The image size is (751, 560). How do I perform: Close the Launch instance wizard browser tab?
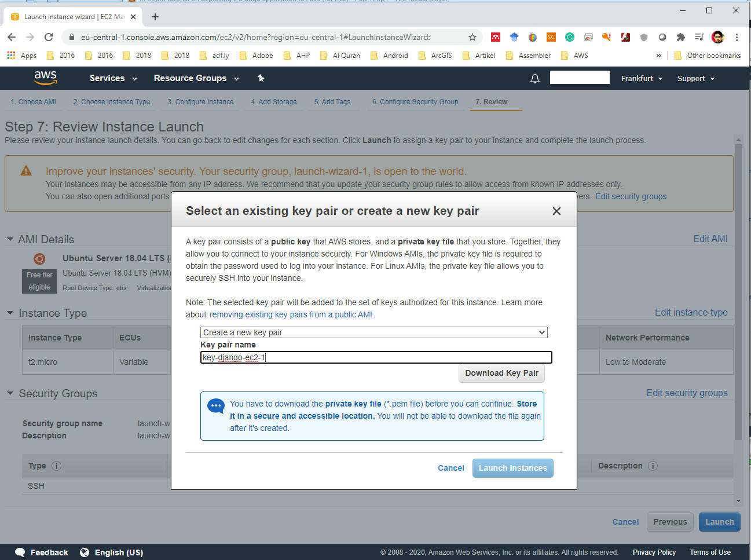pyautogui.click(x=133, y=17)
